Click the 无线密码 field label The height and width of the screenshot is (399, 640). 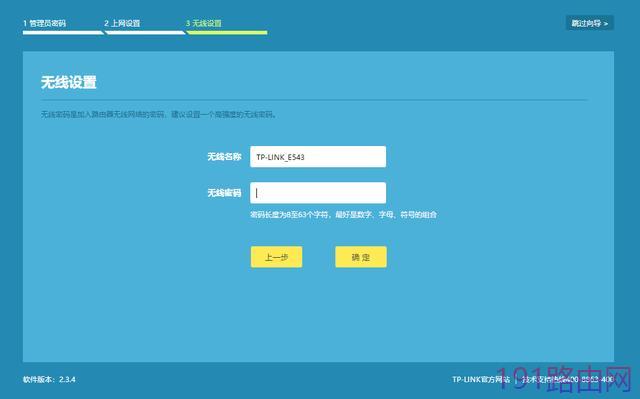point(224,193)
